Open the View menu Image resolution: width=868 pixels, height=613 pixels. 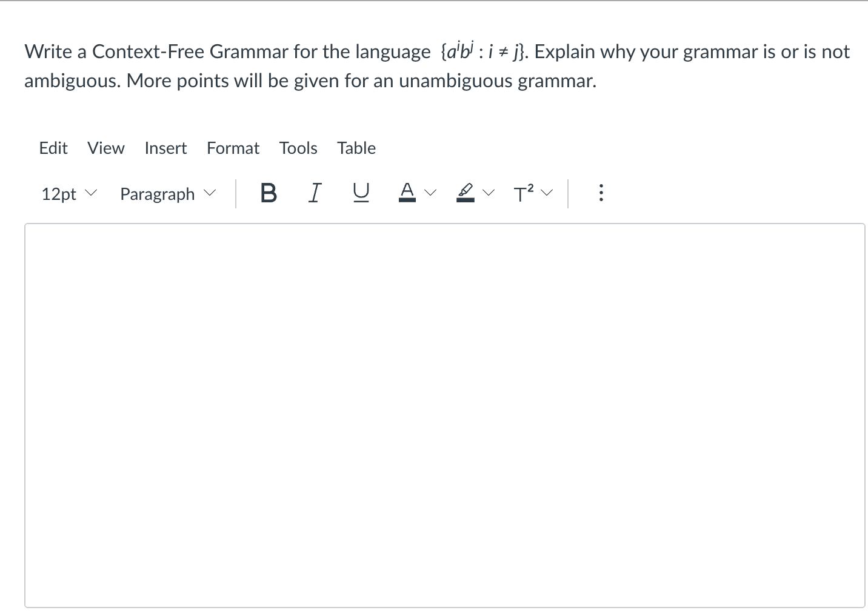click(x=105, y=148)
